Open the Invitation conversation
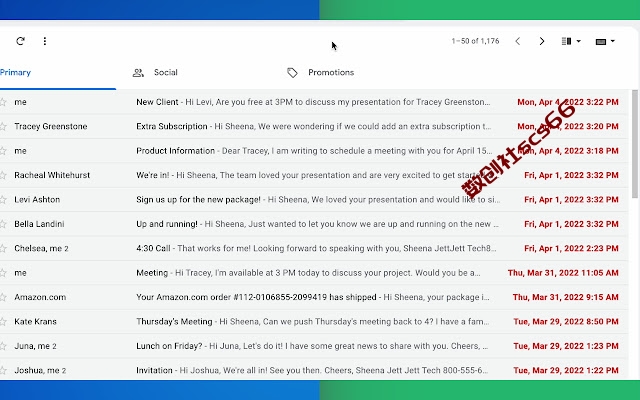 (313, 370)
